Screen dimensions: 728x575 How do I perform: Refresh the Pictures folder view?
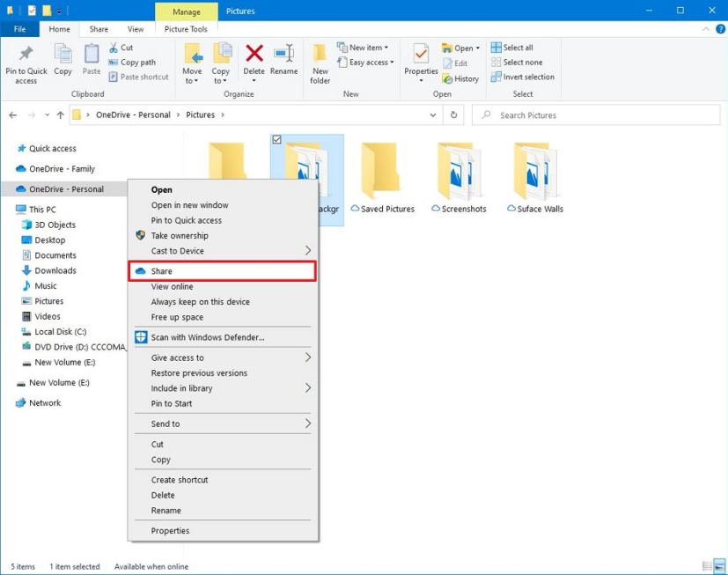tap(452, 114)
